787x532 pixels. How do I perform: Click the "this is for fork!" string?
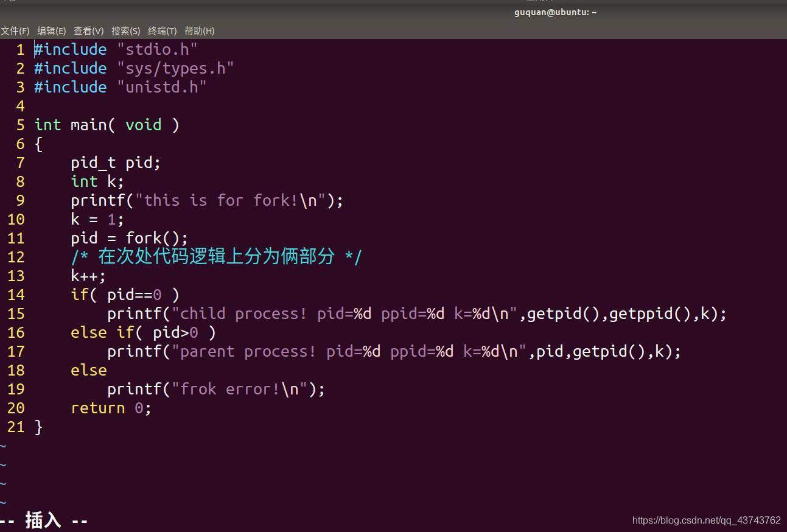(231, 200)
